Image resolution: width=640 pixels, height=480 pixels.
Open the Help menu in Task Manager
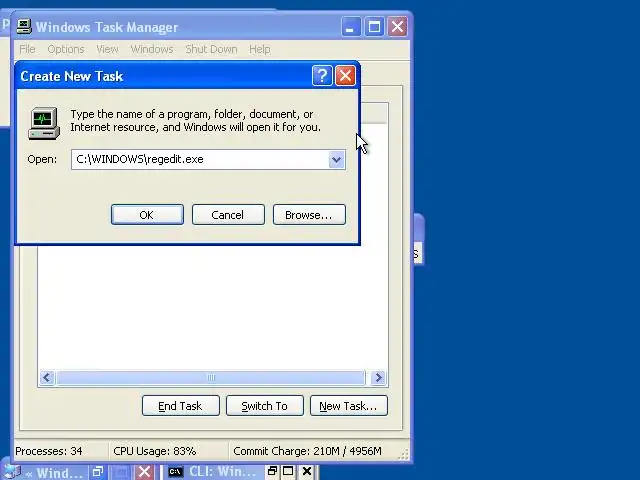(260, 49)
